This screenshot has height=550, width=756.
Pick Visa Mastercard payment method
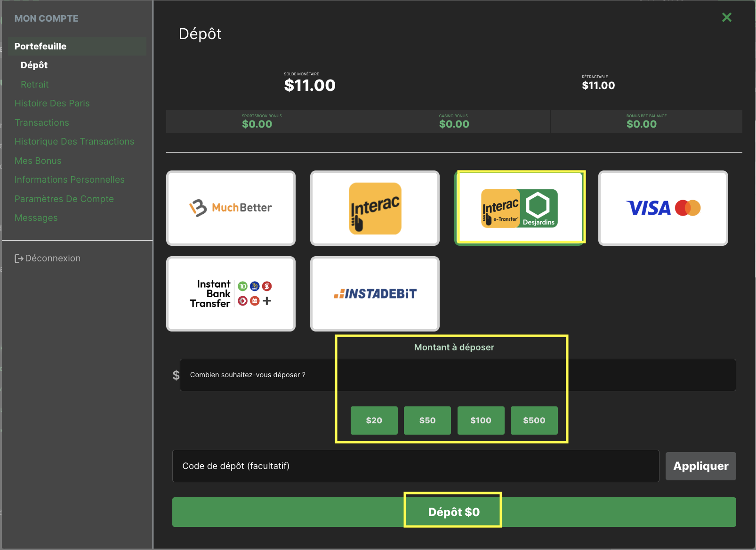point(663,208)
